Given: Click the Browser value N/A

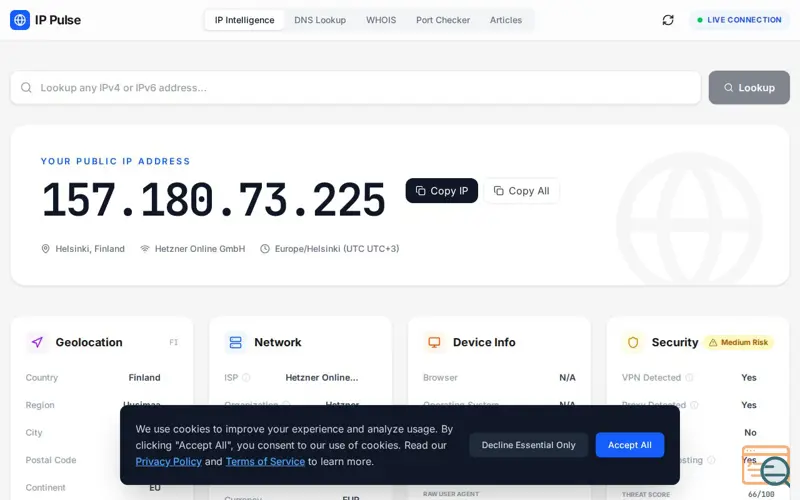Looking at the screenshot, I should [567, 378].
